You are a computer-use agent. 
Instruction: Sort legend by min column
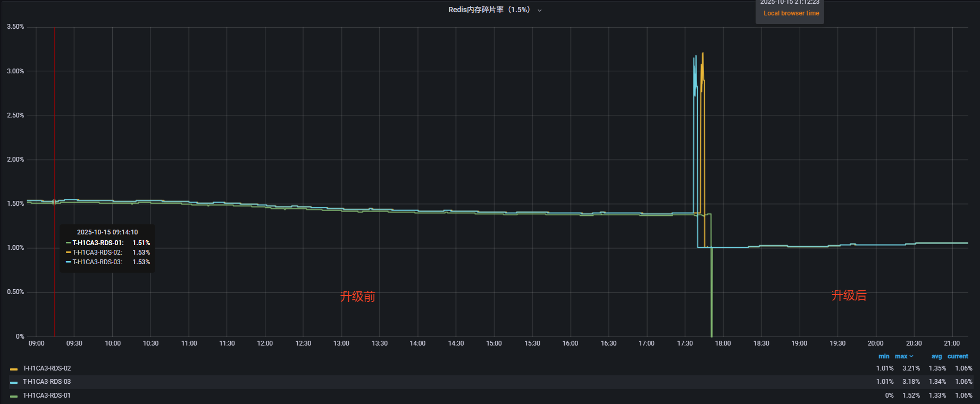(x=883, y=357)
